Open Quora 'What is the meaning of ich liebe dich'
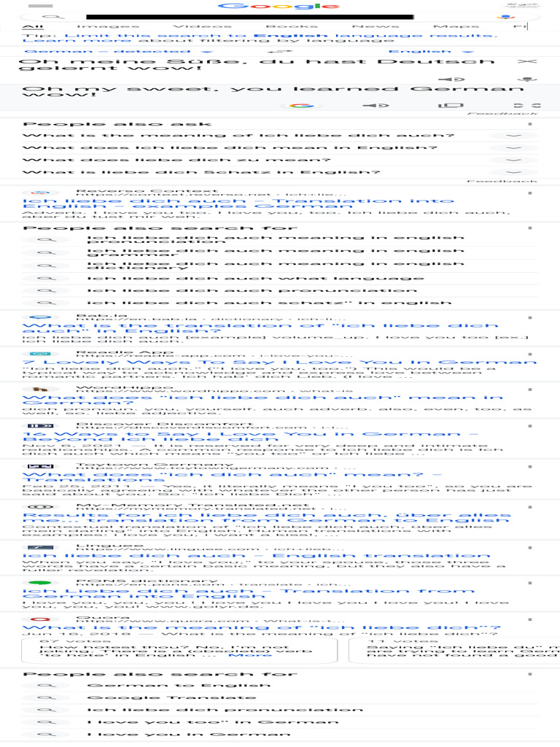Screen dimensions: 560x747 262,628
